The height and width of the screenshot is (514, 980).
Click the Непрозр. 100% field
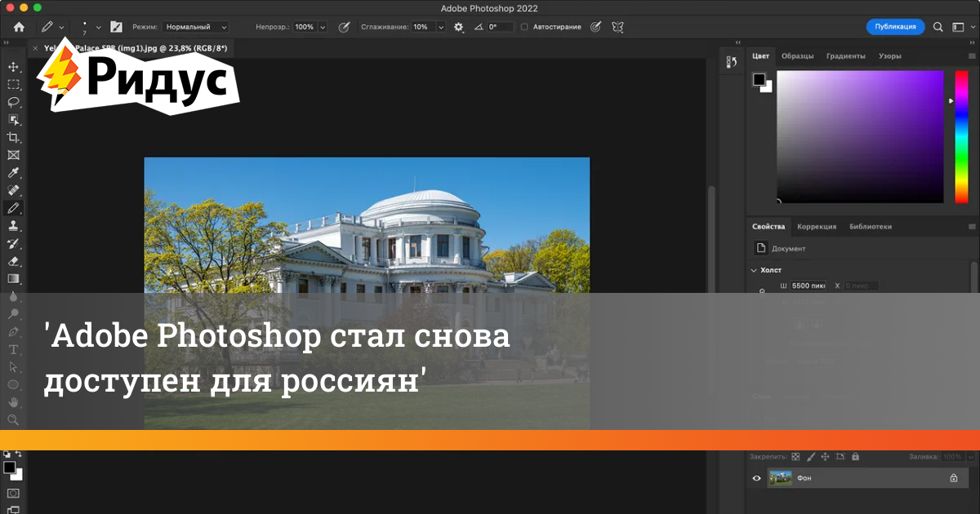click(304, 27)
